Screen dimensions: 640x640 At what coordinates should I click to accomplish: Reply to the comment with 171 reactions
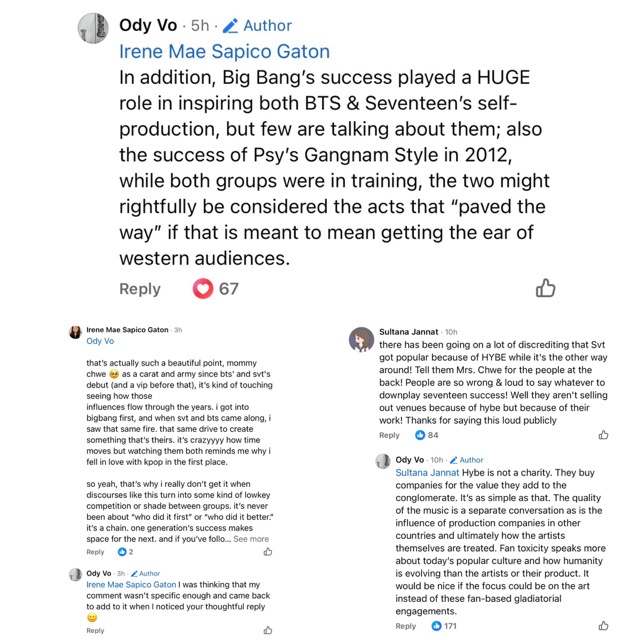(x=405, y=626)
